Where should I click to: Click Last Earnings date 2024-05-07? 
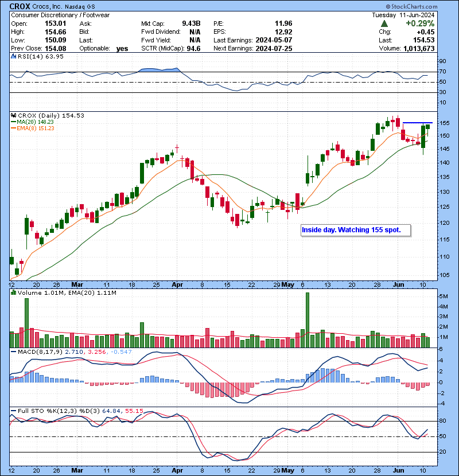(274, 40)
